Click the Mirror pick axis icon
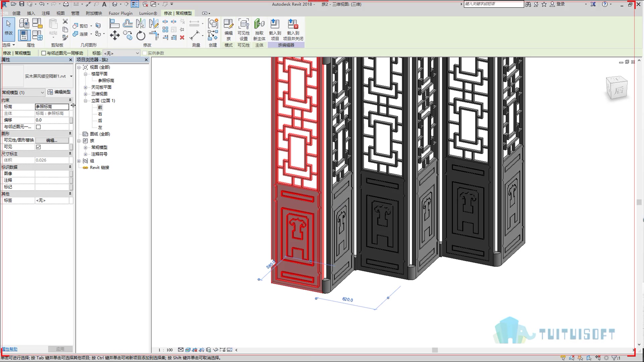The image size is (644, 362). (x=141, y=24)
